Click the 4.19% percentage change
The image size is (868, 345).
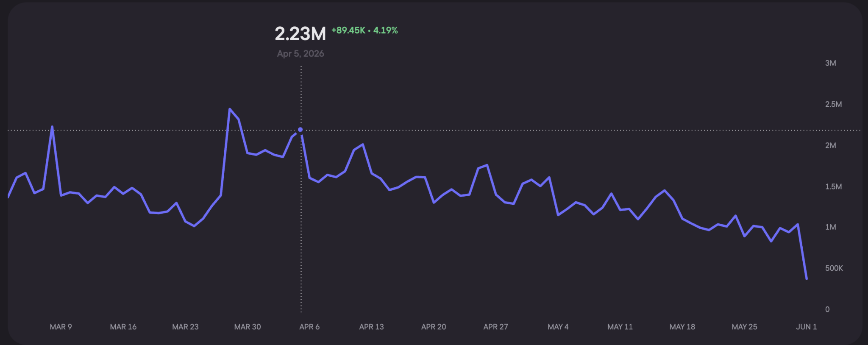(386, 31)
